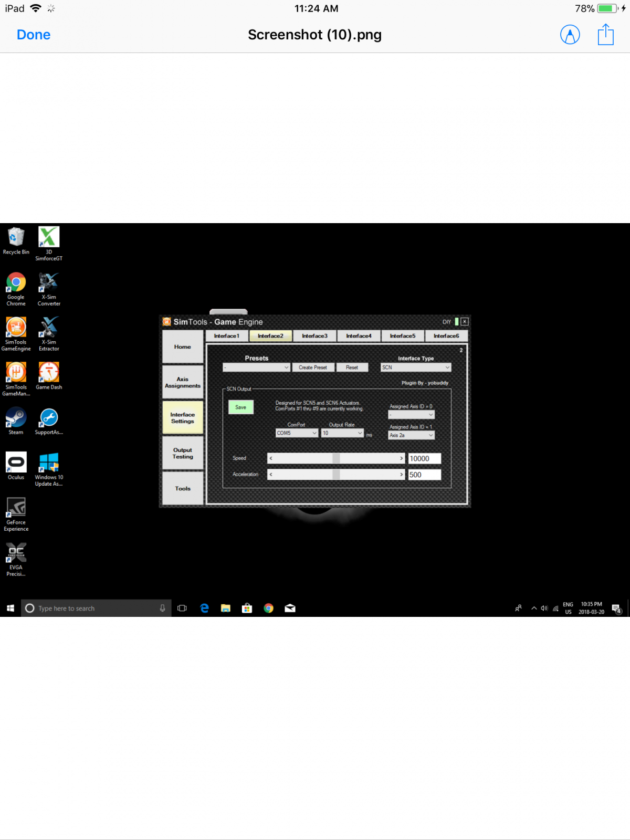Open the Action Center notifications icon
Screen dimensions: 630x840
pos(617,609)
